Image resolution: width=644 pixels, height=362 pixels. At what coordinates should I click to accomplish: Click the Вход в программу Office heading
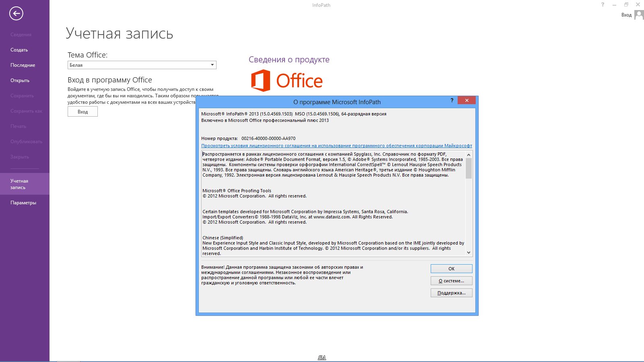(110, 80)
